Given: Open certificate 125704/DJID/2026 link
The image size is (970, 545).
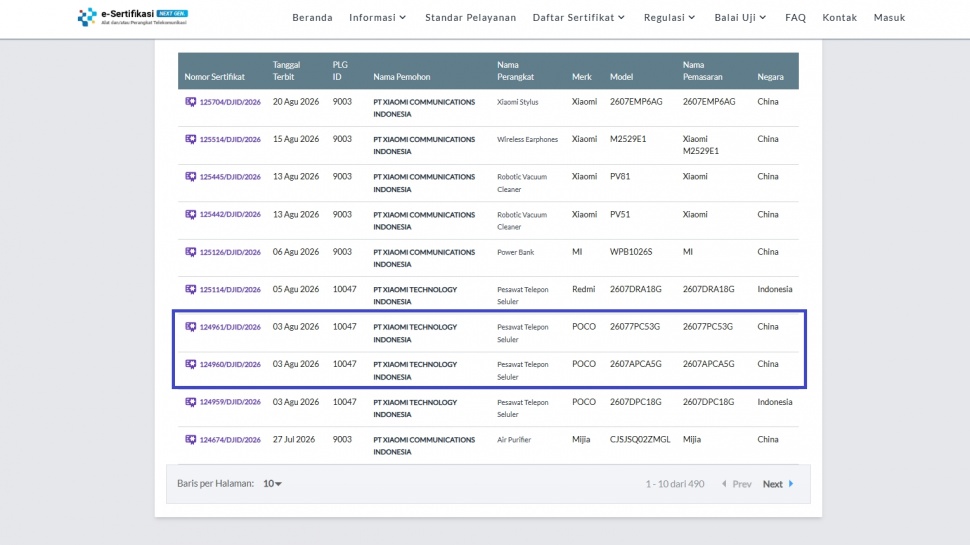Looking at the screenshot, I should coord(230,102).
